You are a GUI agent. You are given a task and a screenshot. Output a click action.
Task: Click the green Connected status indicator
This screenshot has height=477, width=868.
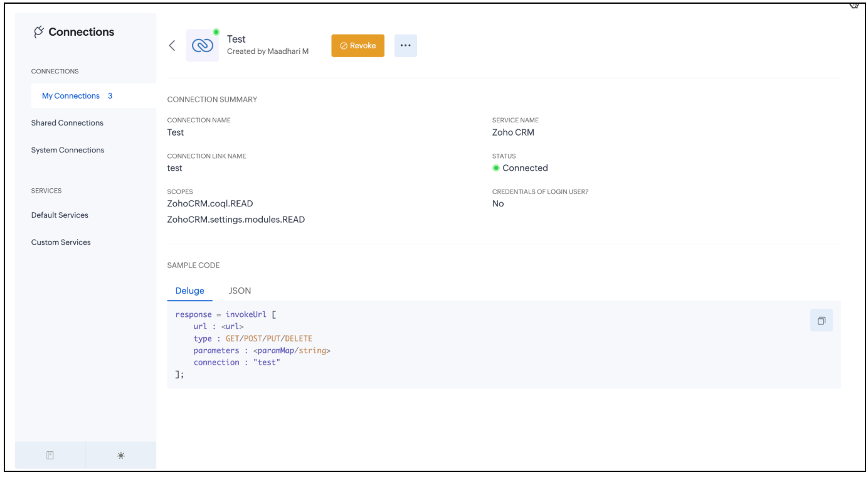click(496, 168)
